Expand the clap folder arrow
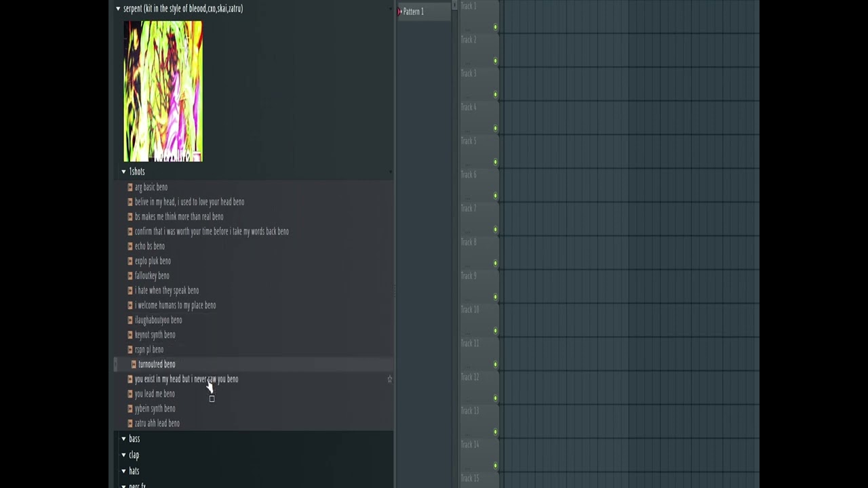 123,455
